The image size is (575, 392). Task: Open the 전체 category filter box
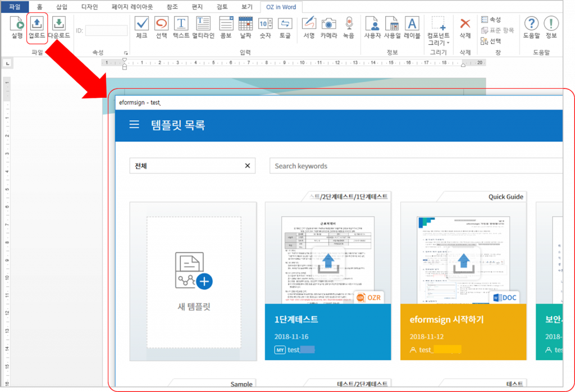(x=192, y=166)
